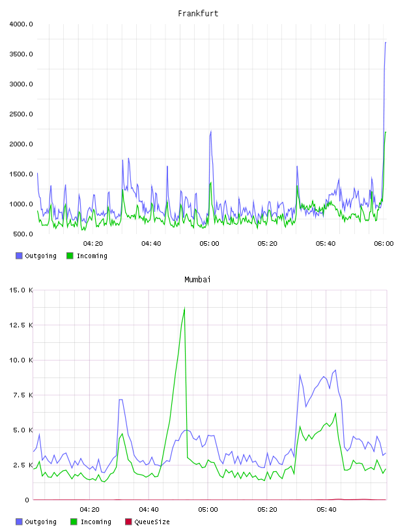Image resolution: width=396 pixels, height=532 pixels.
Task: Click the 05:00 time label on Mumbai chart
Action: 208,510
